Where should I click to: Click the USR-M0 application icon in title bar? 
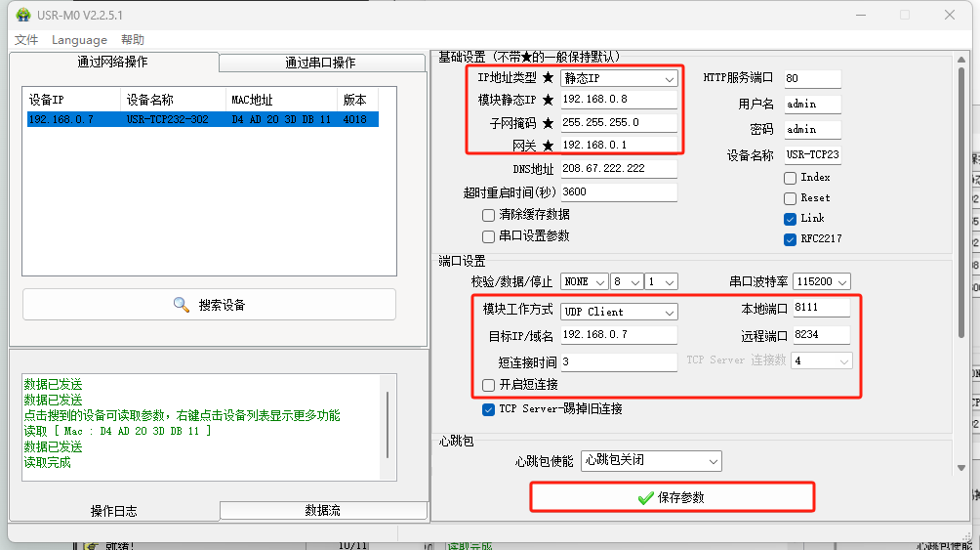23,15
